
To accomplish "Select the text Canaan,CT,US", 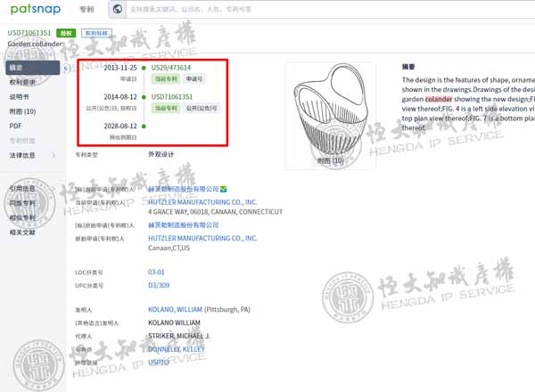I will (x=169, y=248).
